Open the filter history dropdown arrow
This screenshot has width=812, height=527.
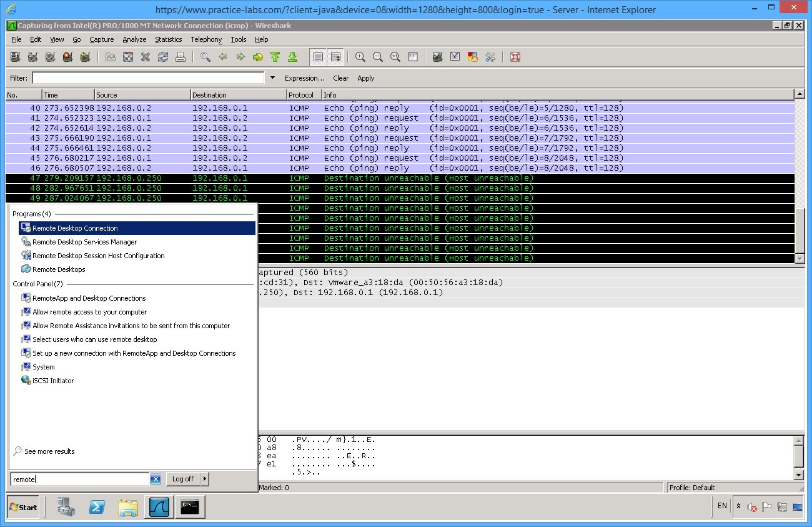click(273, 78)
